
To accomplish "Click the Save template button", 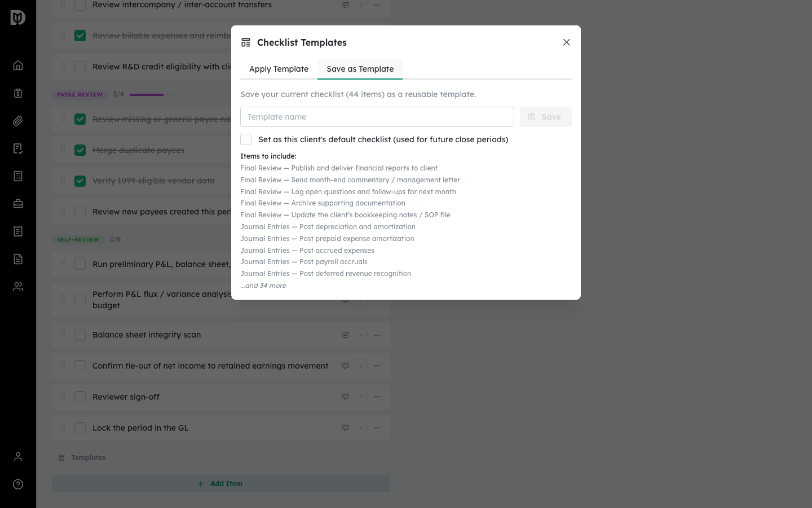I will pos(546,117).
